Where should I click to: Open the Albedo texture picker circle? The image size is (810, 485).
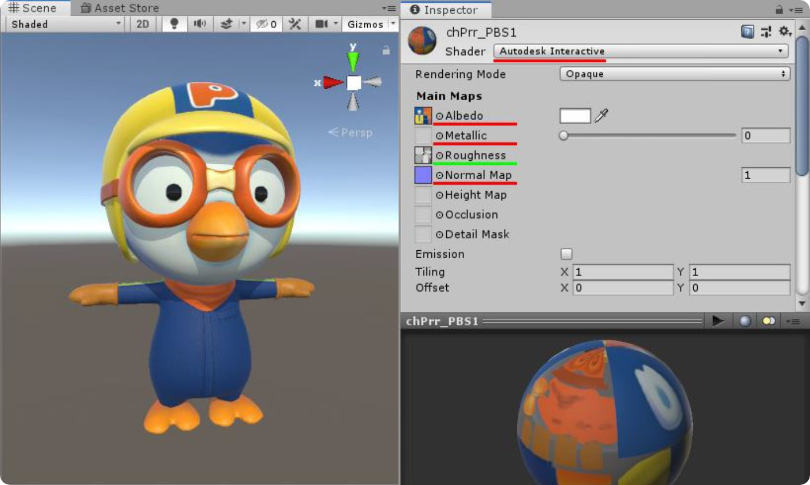coord(439,116)
